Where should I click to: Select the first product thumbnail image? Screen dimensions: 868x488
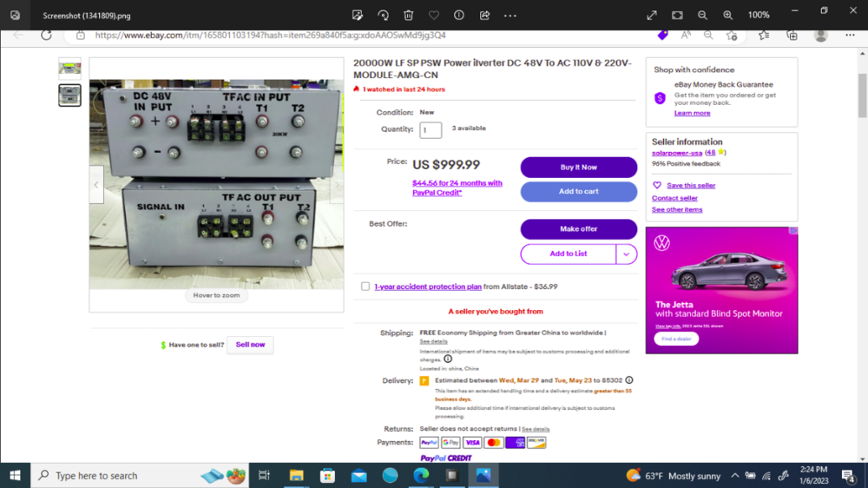click(x=69, y=69)
